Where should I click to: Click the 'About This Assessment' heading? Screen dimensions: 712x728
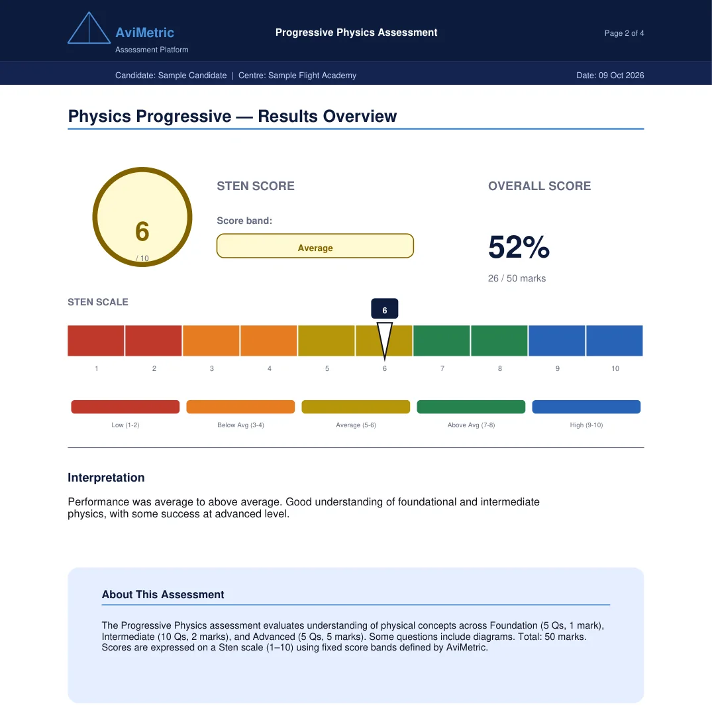[163, 594]
